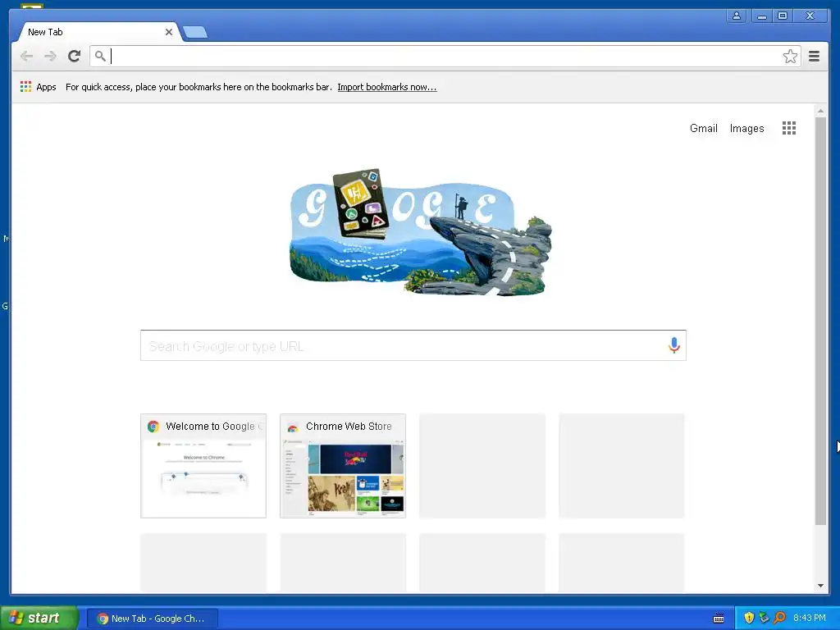This screenshot has height=630, width=840.
Task: Click the magnifier tray icon
Action: click(779, 618)
